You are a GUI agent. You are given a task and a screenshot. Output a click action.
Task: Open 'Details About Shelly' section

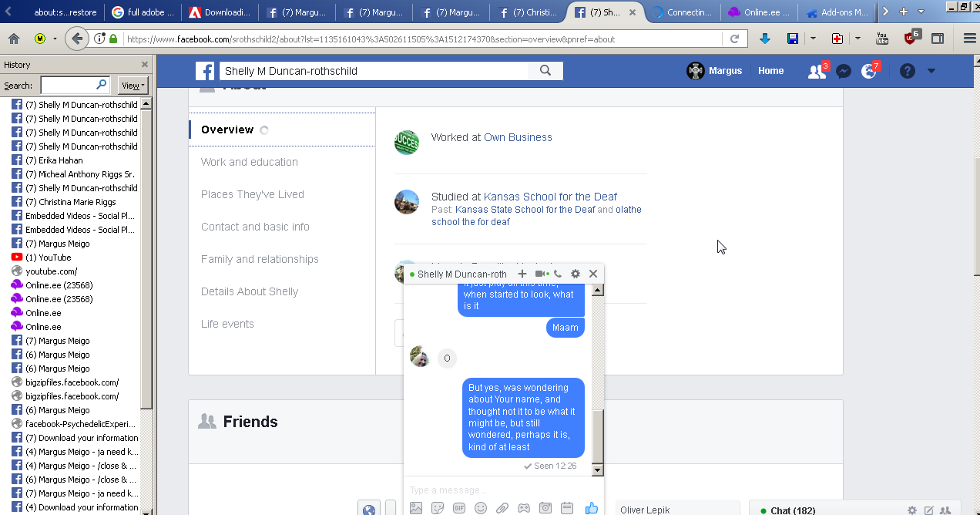(250, 291)
